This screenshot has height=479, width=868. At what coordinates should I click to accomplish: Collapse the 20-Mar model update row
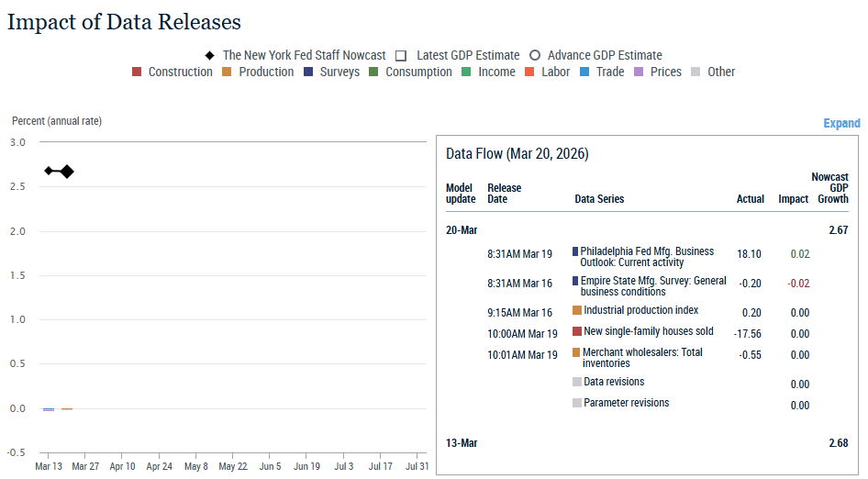point(461,230)
